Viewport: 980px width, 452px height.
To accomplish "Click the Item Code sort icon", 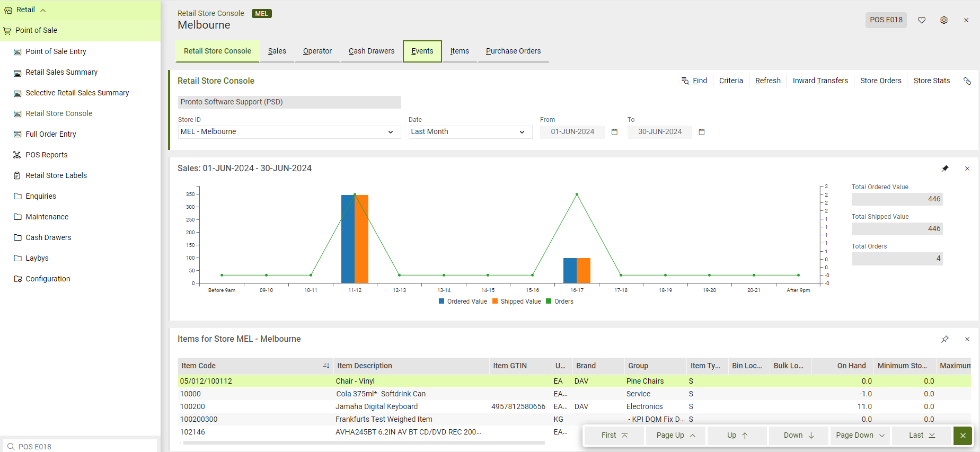I will 326,366.
